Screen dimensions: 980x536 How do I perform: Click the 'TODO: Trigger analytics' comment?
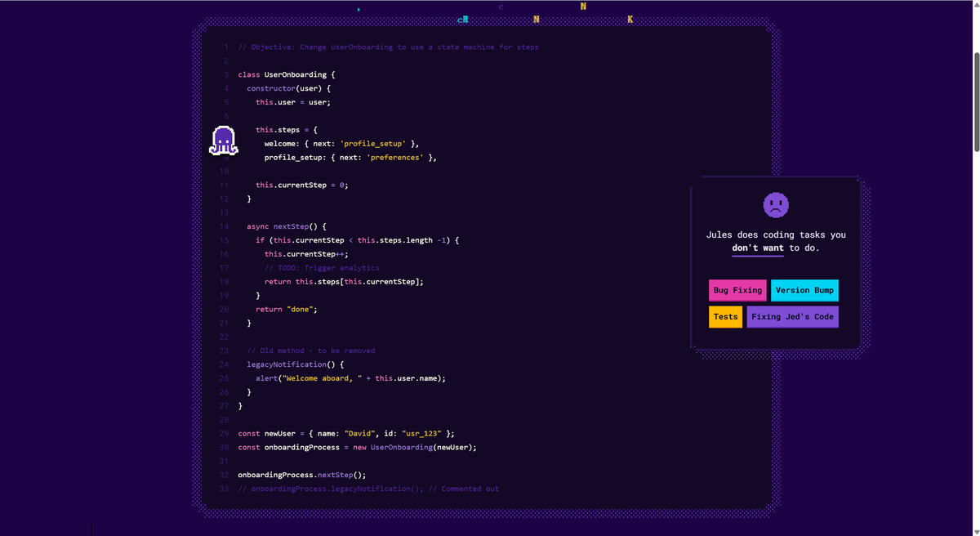[x=322, y=268]
